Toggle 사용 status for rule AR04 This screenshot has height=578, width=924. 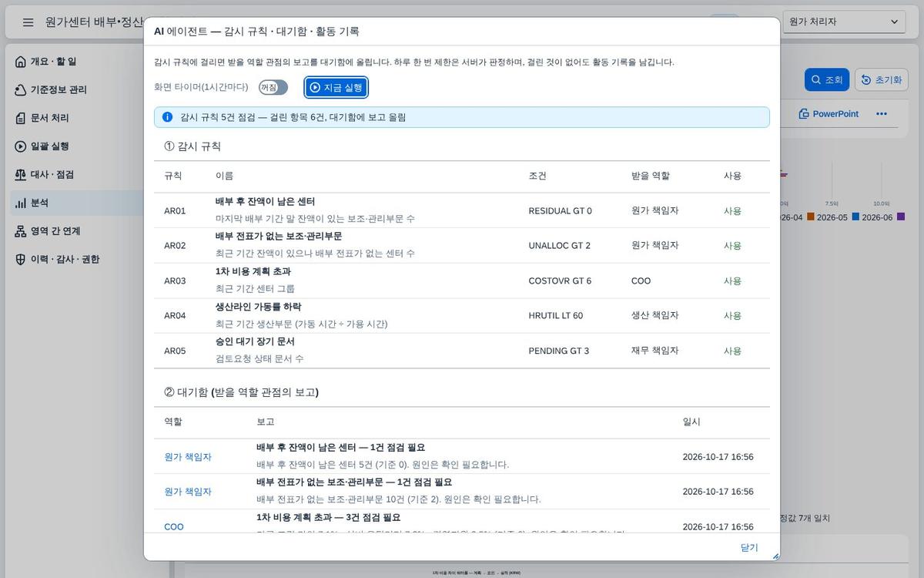pos(732,315)
